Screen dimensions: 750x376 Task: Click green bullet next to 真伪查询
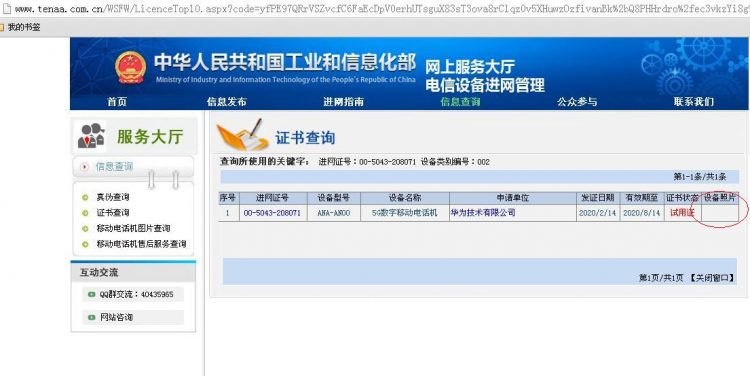[85, 197]
